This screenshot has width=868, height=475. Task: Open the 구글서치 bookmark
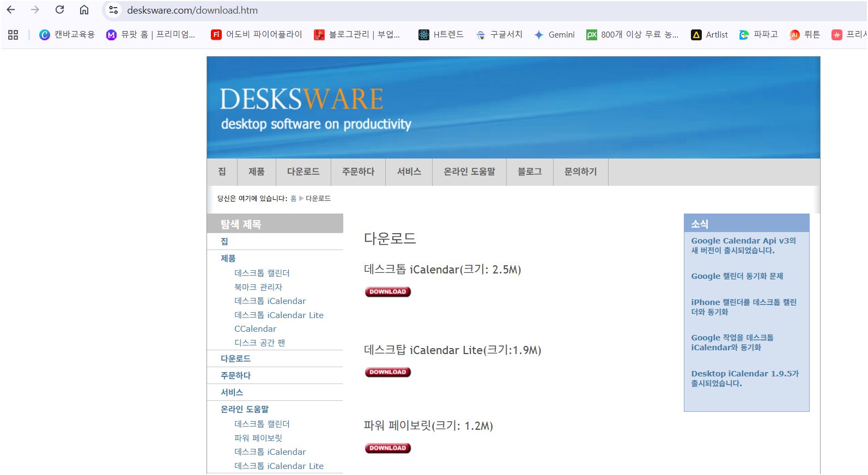[x=499, y=35]
